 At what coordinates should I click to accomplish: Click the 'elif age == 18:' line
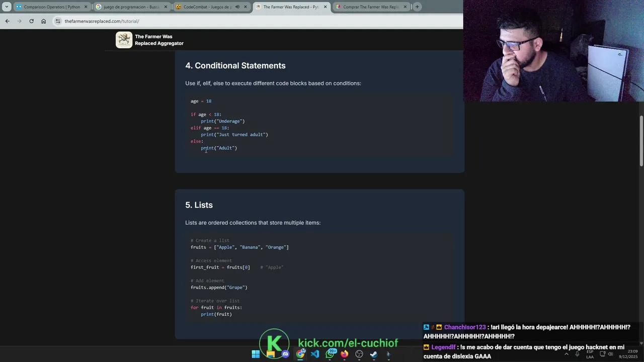(210, 128)
